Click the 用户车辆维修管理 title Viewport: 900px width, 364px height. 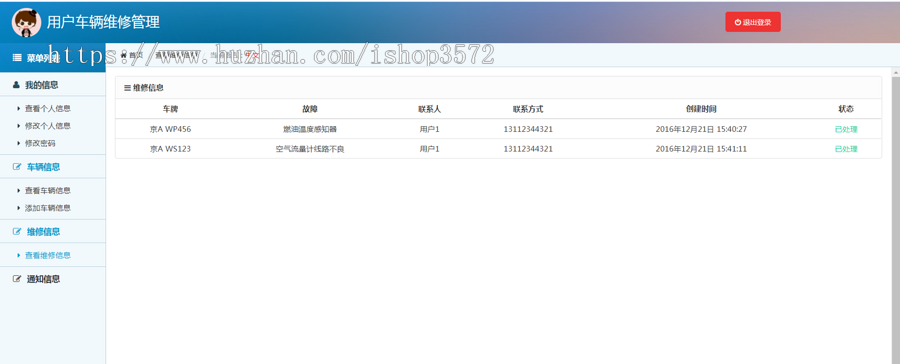pyautogui.click(x=103, y=22)
